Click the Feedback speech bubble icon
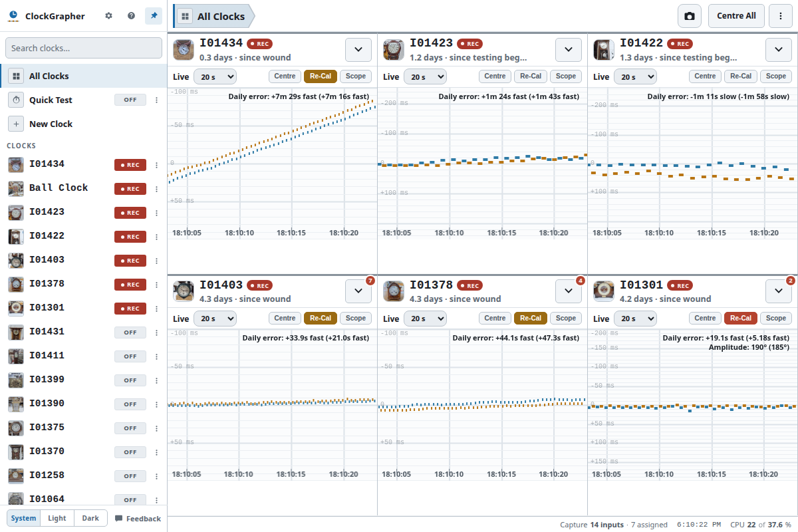The image size is (798, 532). [x=119, y=519]
